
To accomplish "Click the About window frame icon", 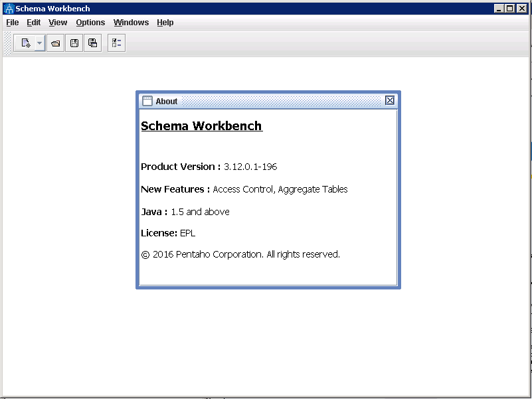I will tap(147, 101).
